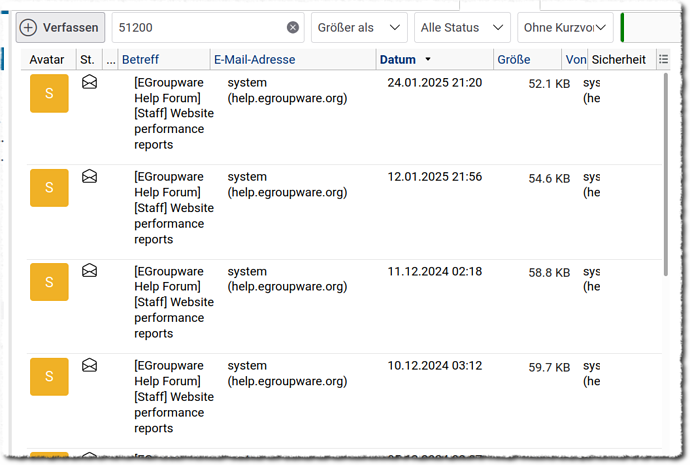Click envelope status icon of 12.01.2025 email
This screenshot has width=690, height=465.
[x=89, y=177]
